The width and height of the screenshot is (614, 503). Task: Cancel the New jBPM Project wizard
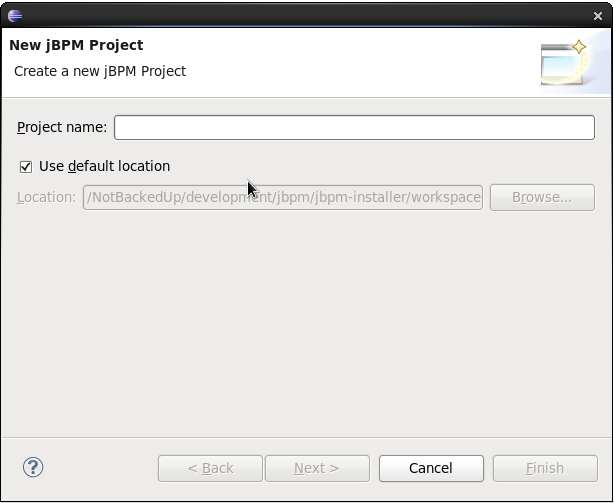tap(431, 468)
